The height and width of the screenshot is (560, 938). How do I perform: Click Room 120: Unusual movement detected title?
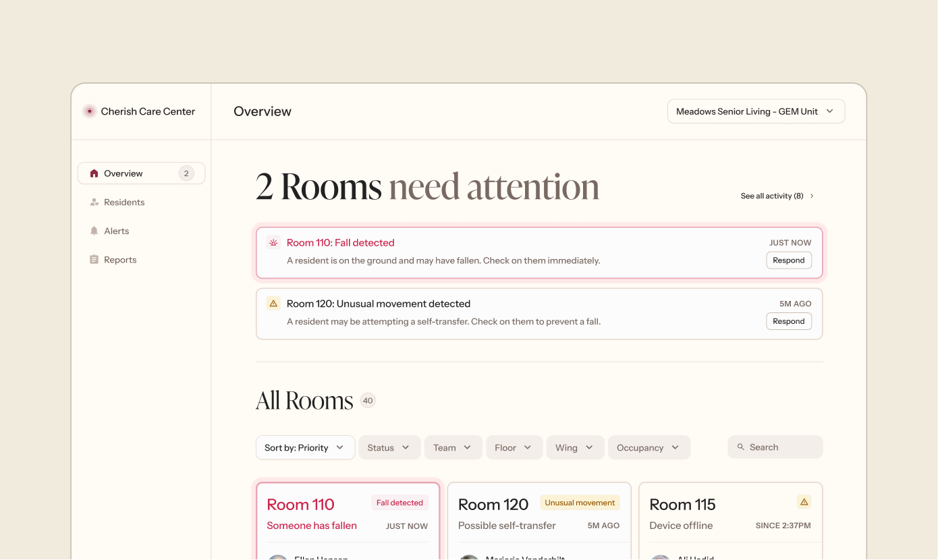tap(379, 304)
